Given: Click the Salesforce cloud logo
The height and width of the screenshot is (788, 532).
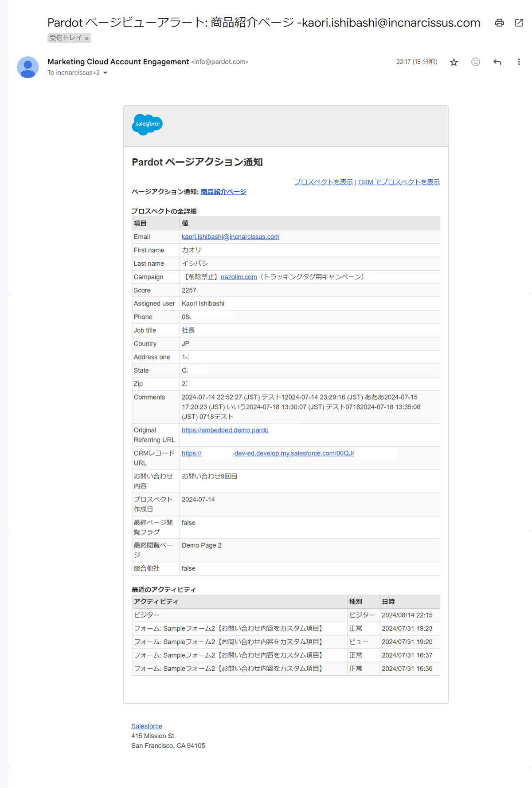Looking at the screenshot, I should coord(147,124).
